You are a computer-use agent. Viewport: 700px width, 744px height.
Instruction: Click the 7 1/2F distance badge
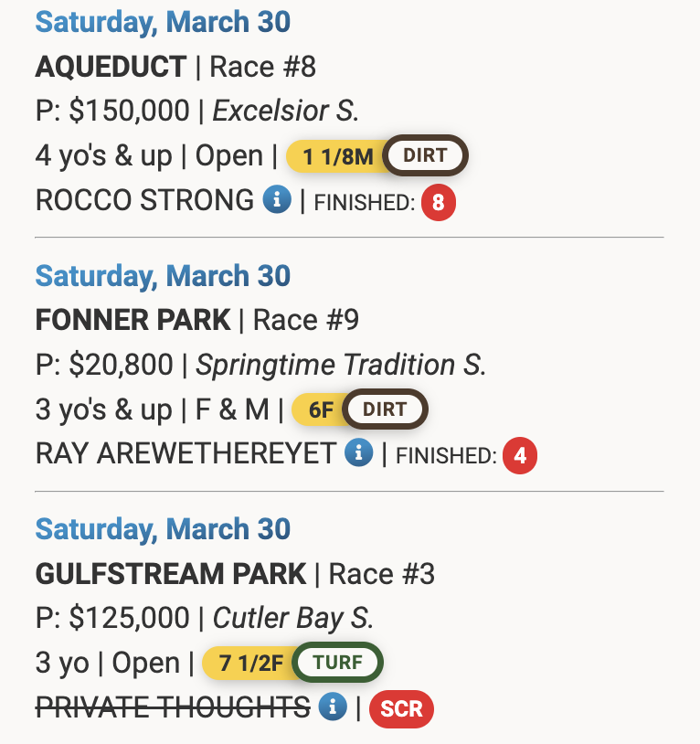pyautogui.click(x=249, y=663)
